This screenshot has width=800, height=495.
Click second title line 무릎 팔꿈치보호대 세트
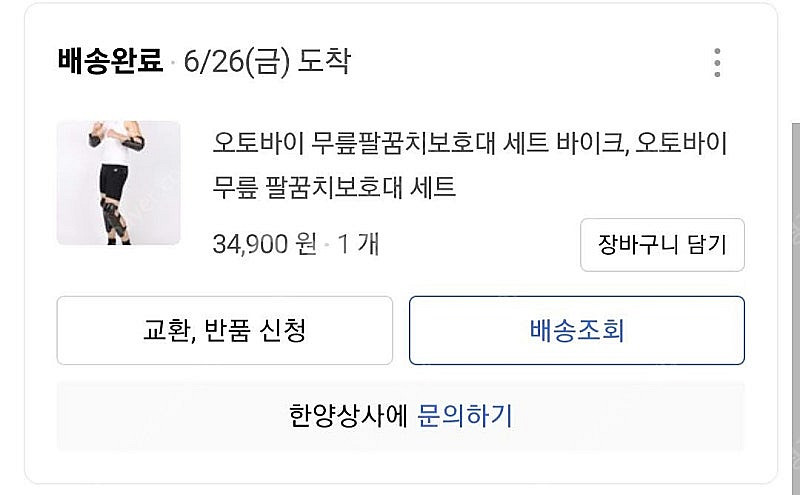pyautogui.click(x=335, y=186)
